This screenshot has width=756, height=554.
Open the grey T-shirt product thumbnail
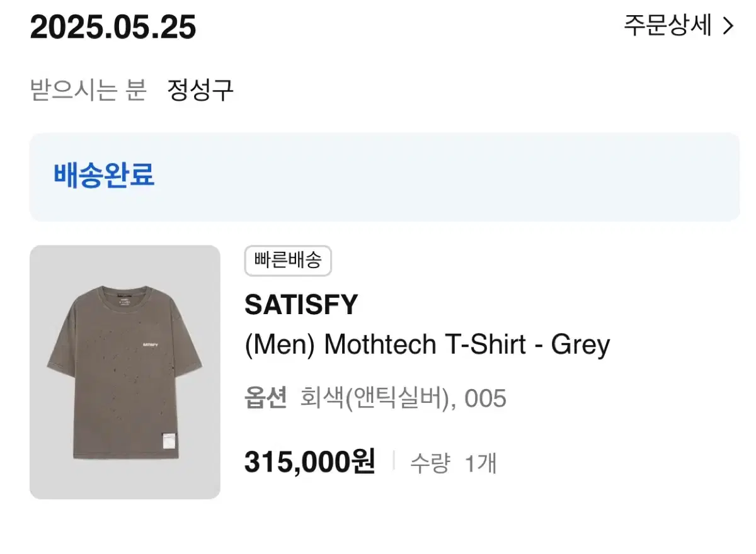pos(125,371)
